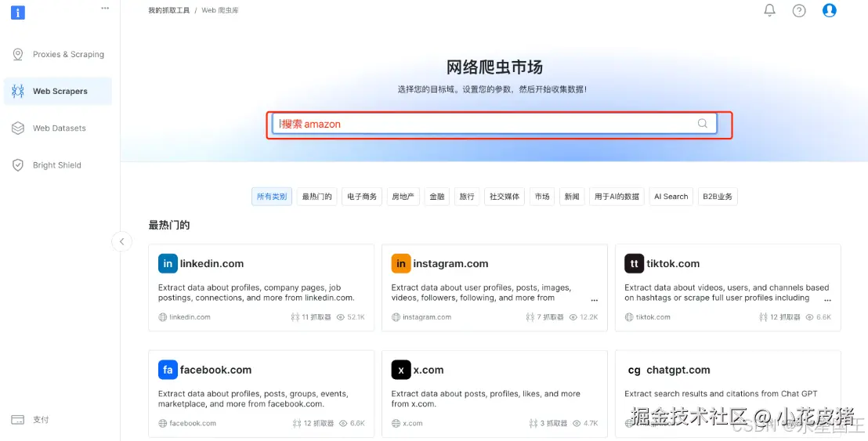
Task: Open the three-dot sidebar menu
Action: tap(105, 8)
